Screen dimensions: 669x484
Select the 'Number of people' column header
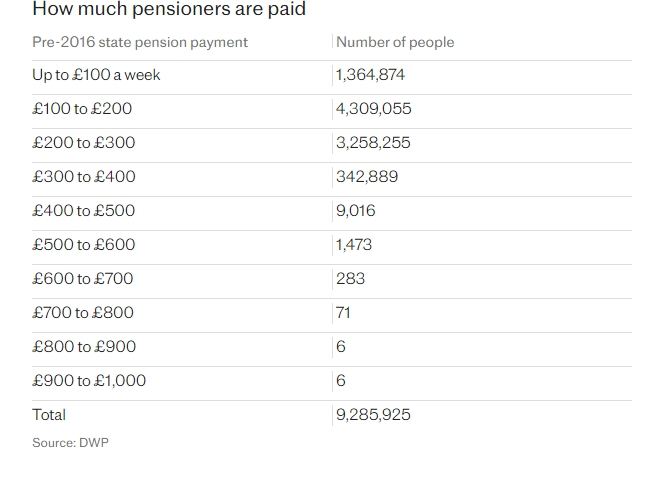pyautogui.click(x=395, y=42)
